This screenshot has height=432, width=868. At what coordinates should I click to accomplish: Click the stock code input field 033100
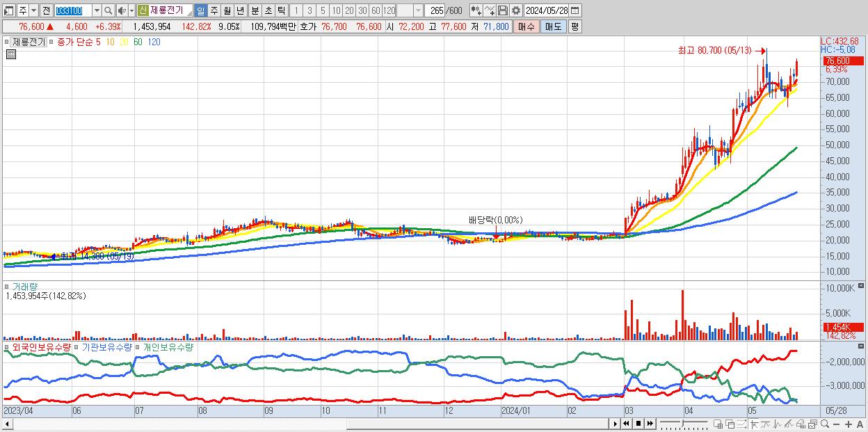pyautogui.click(x=74, y=10)
